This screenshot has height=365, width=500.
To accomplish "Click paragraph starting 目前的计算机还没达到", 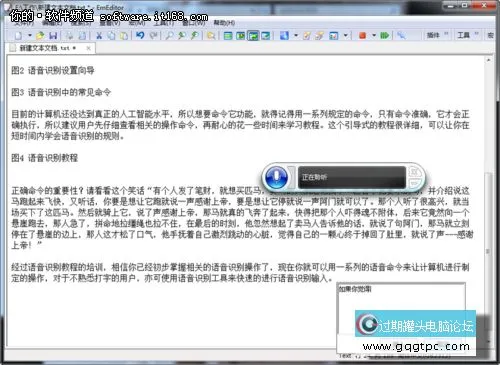I will pos(240,125).
